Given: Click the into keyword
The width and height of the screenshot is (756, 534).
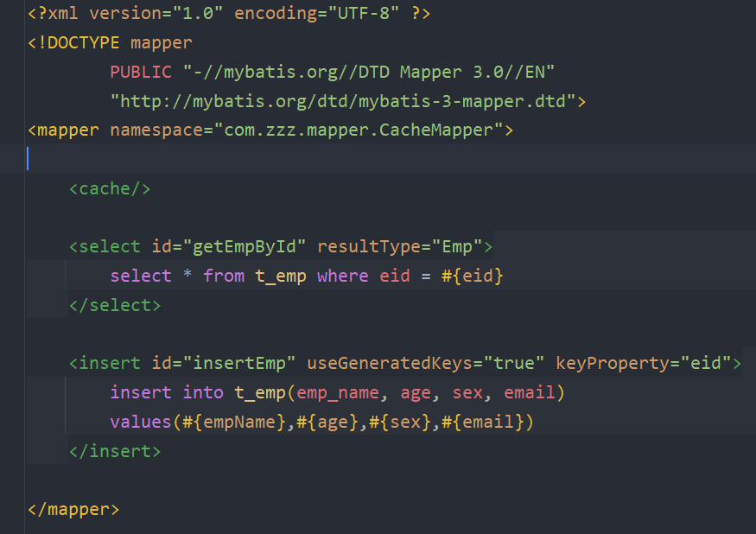Looking at the screenshot, I should [203, 392].
